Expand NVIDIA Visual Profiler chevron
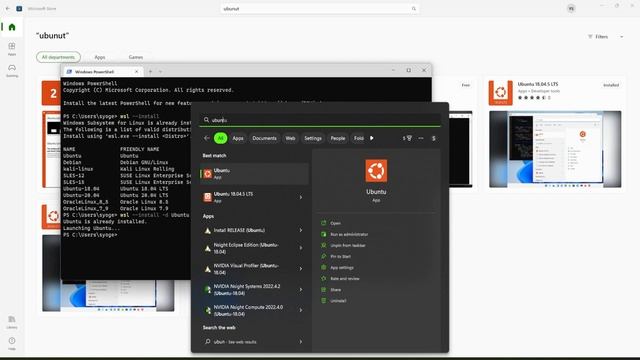Viewport: 640px width, 360px height. pyautogui.click(x=301, y=269)
